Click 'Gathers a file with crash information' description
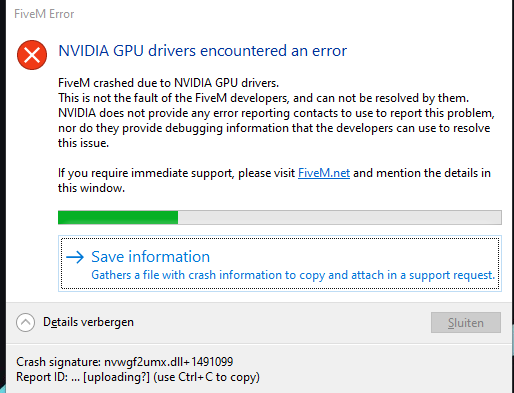This screenshot has height=393, width=514. (293, 275)
